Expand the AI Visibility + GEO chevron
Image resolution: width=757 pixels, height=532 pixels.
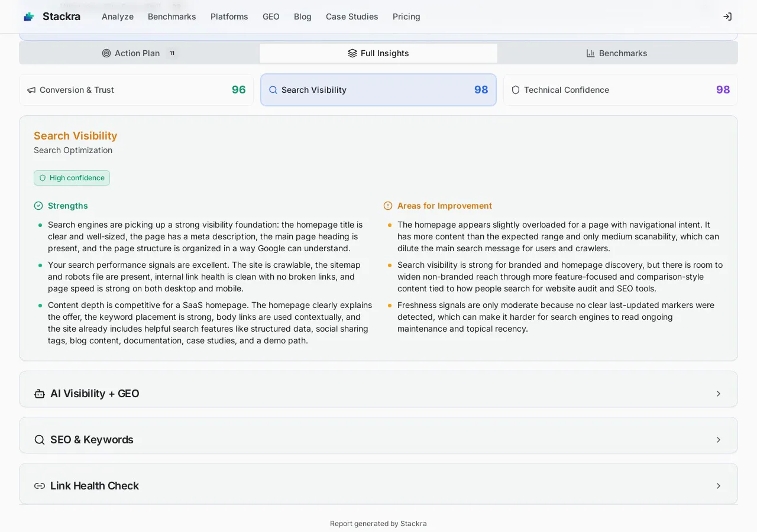coord(719,394)
